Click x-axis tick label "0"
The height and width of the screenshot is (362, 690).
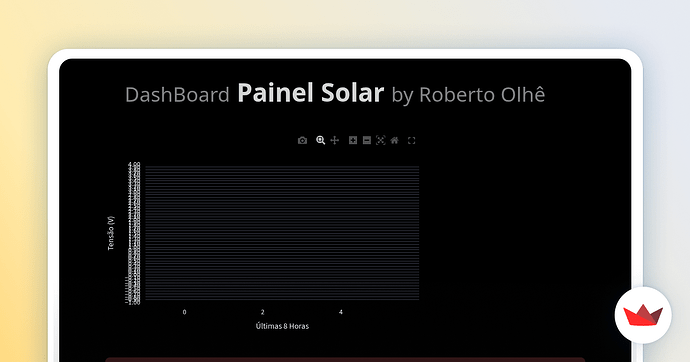(184, 312)
